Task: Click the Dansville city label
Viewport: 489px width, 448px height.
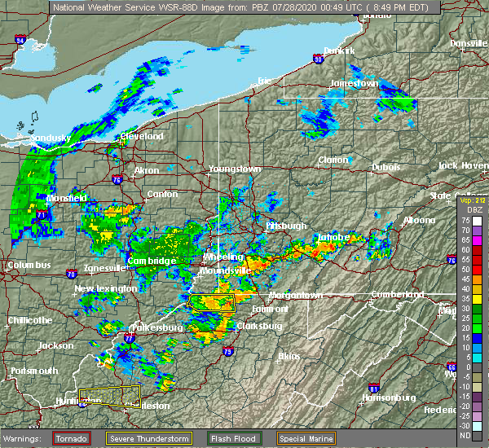Action: coord(469,44)
